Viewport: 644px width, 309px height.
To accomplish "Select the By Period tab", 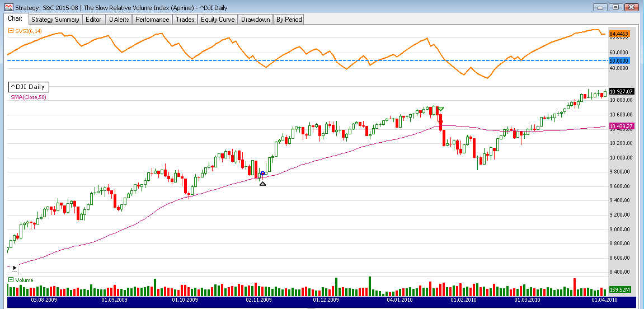I will pyautogui.click(x=289, y=20).
